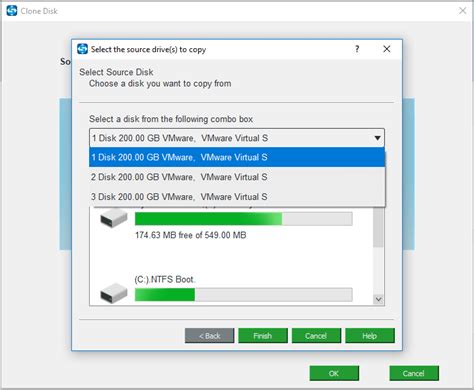Click the source drive dialog title icon
Image resolution: width=474 pixels, height=390 pixels.
[82, 49]
